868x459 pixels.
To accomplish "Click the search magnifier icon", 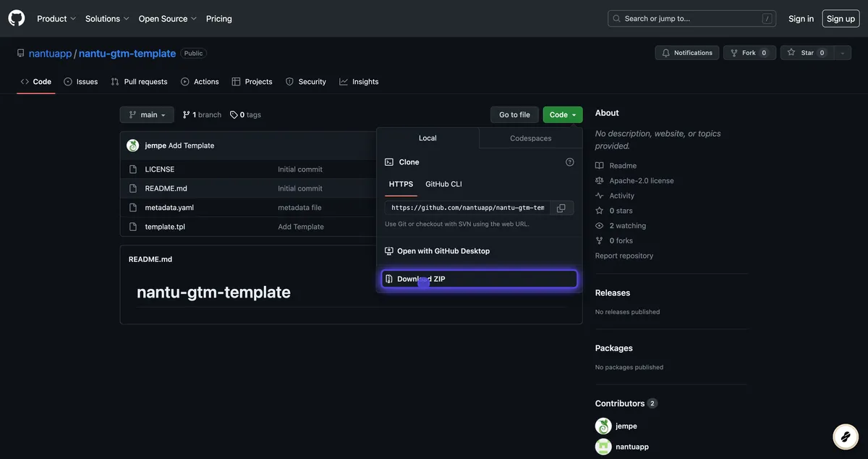I will [x=617, y=19].
